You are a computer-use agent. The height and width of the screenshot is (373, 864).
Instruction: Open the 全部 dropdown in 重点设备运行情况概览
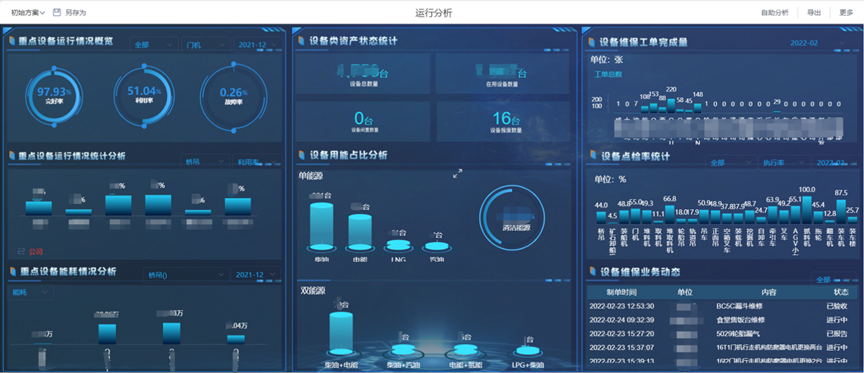point(154,45)
